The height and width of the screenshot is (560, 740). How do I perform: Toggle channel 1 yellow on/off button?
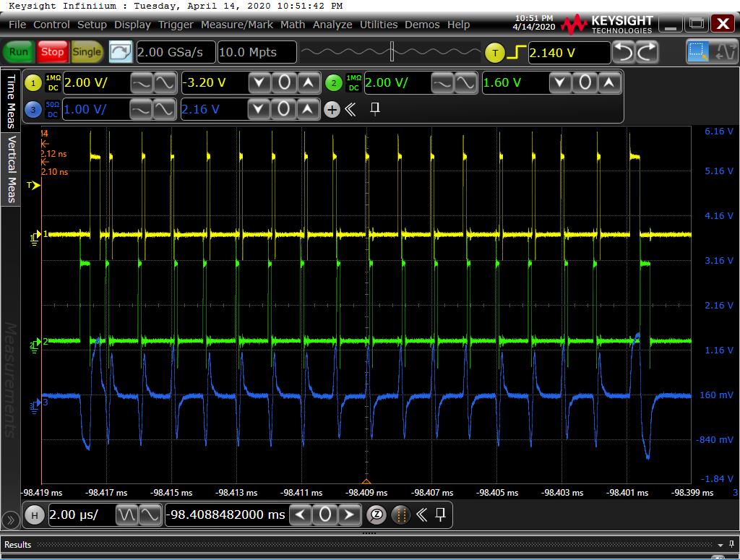click(x=33, y=83)
